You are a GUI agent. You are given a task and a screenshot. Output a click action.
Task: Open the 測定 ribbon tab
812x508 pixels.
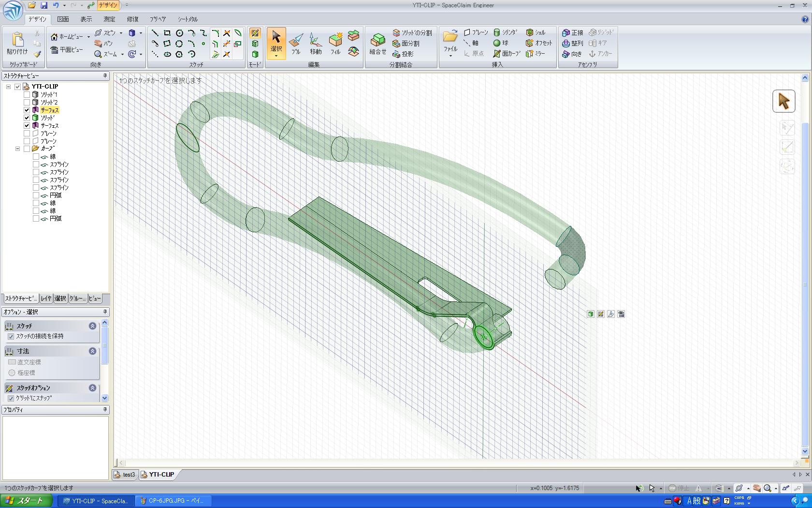click(109, 19)
